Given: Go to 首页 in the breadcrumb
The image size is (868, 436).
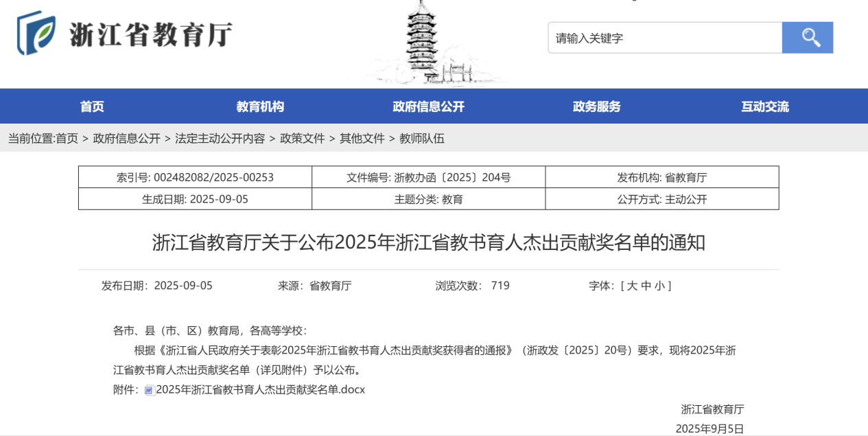Looking at the screenshot, I should click(67, 138).
